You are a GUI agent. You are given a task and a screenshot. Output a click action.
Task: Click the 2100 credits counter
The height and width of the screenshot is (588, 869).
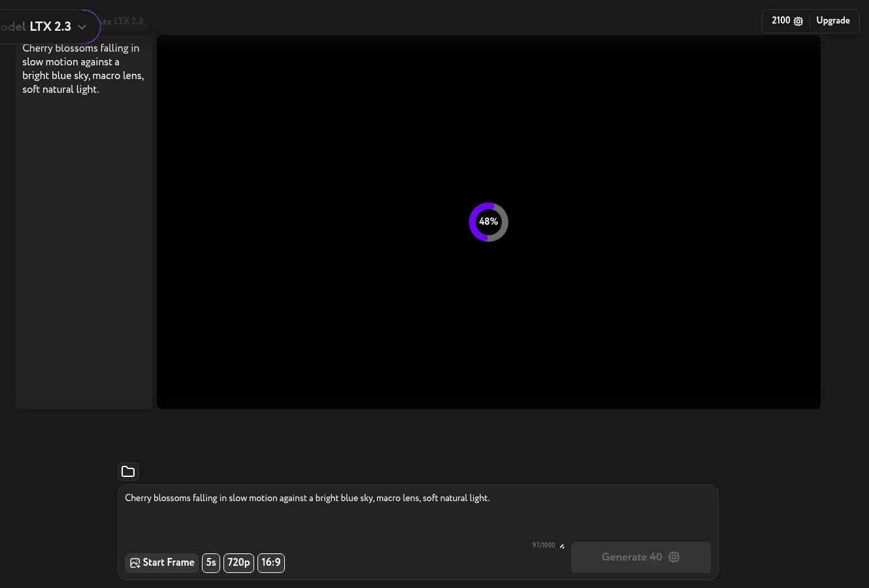pos(781,21)
